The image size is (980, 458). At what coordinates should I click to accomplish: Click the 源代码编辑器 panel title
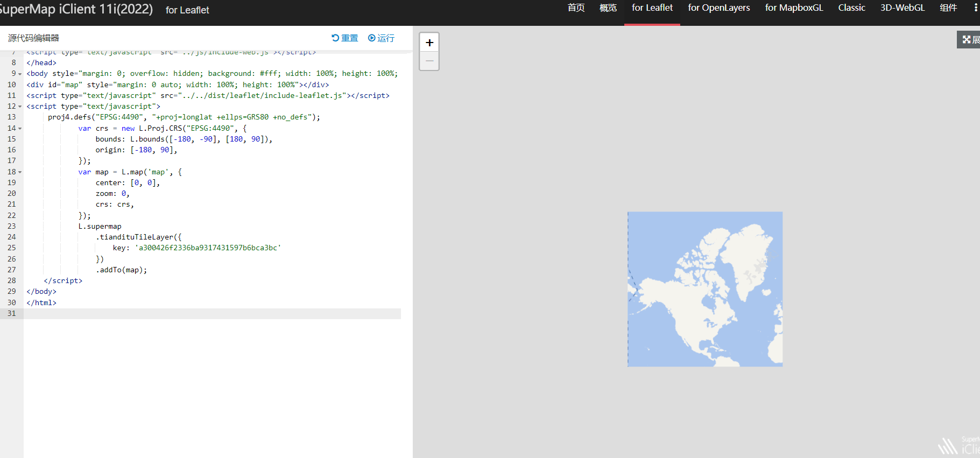coord(33,38)
